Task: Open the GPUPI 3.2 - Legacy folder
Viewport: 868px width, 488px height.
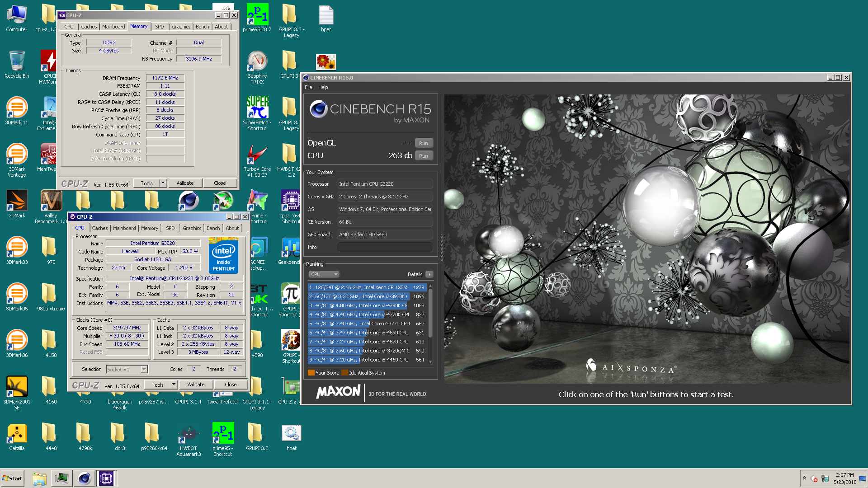Action: (292, 21)
